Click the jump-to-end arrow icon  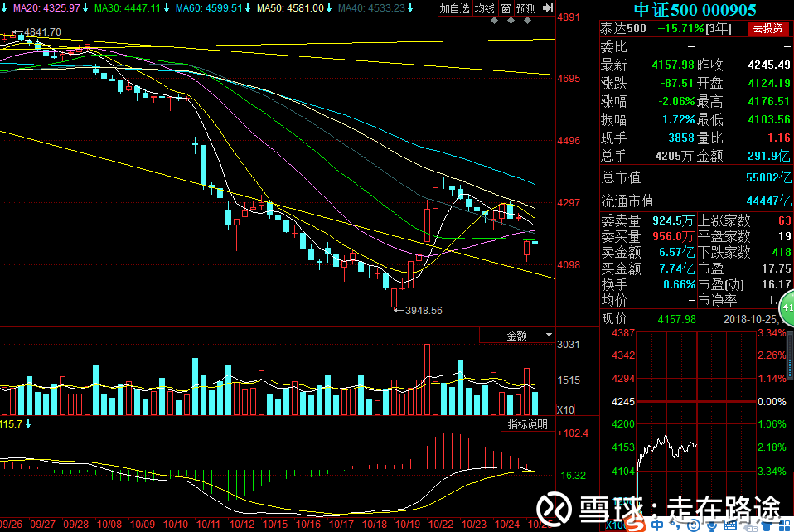547,8
